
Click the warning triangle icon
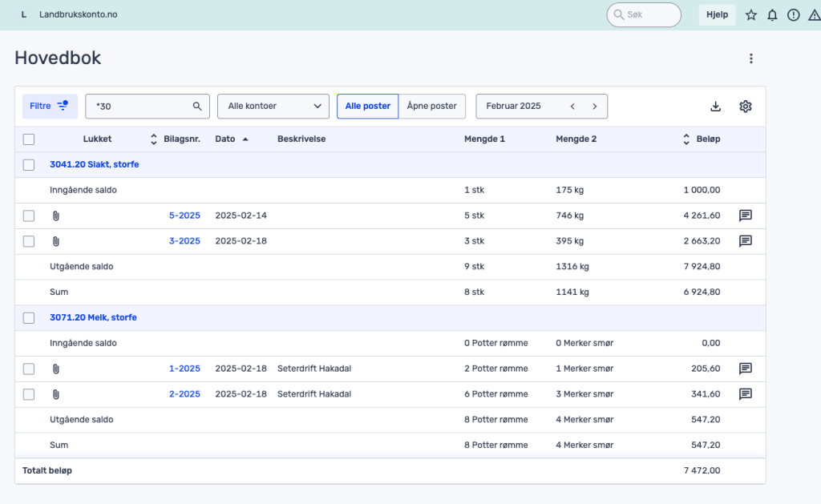pos(814,15)
